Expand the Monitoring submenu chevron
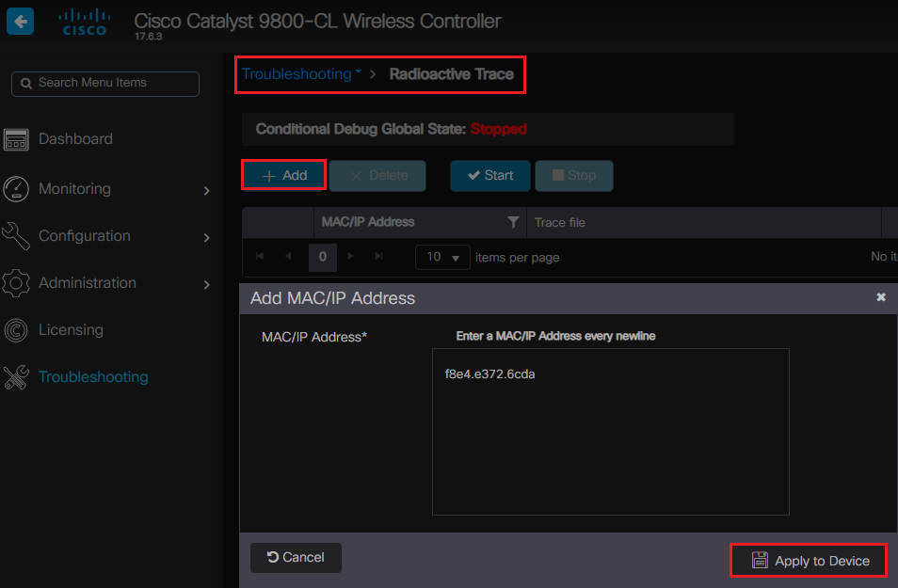This screenshot has height=588, width=898. [206, 191]
